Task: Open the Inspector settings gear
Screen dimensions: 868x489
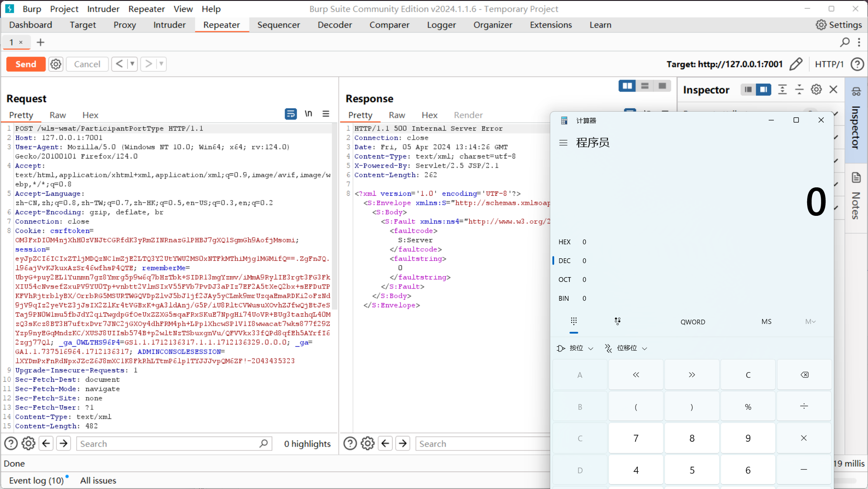Action: pyautogui.click(x=816, y=89)
